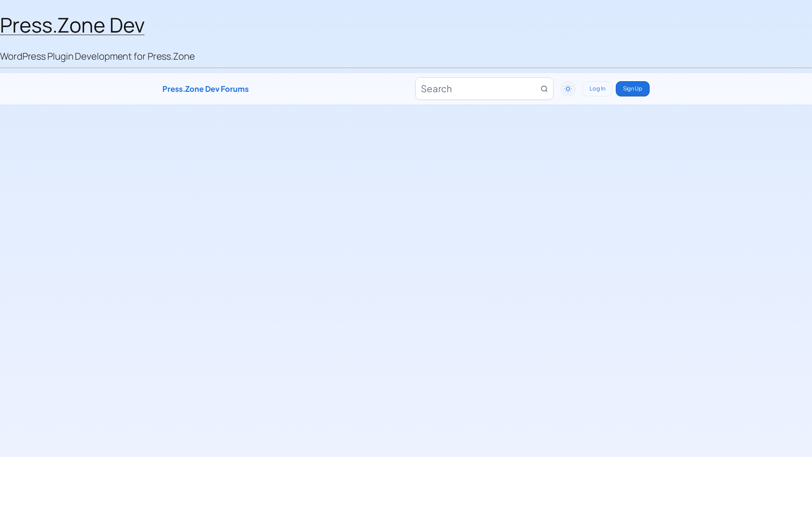The height and width of the screenshot is (530, 812).
Task: Go to Press.Zone Dev Forums home
Action: (206, 89)
